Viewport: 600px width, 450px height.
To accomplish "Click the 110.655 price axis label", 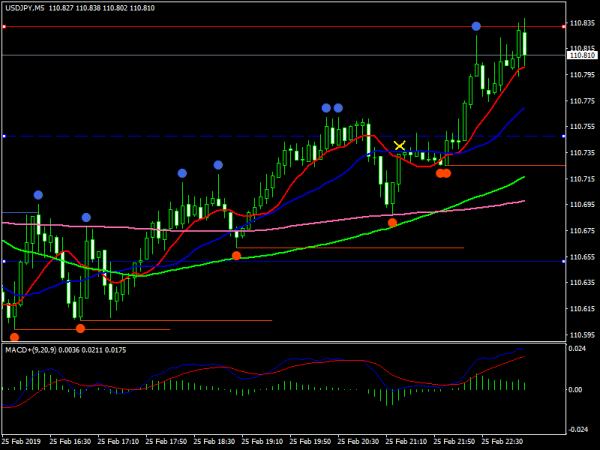I will point(582,257).
